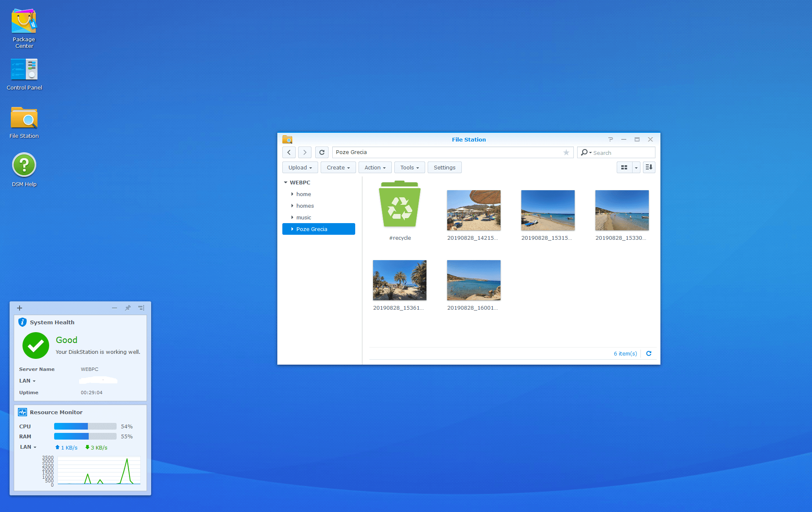Refresh the item list at bottom right
The height and width of the screenshot is (512, 812).
click(x=649, y=353)
